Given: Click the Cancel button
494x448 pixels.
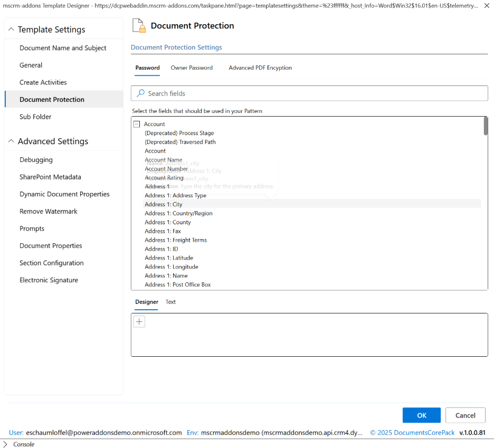Looking at the screenshot, I should point(465,415).
